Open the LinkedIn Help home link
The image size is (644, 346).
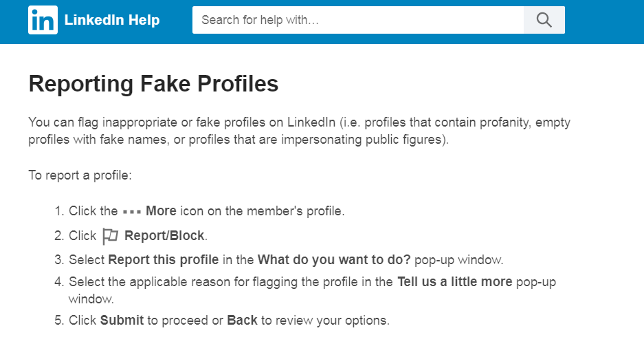[x=111, y=21]
